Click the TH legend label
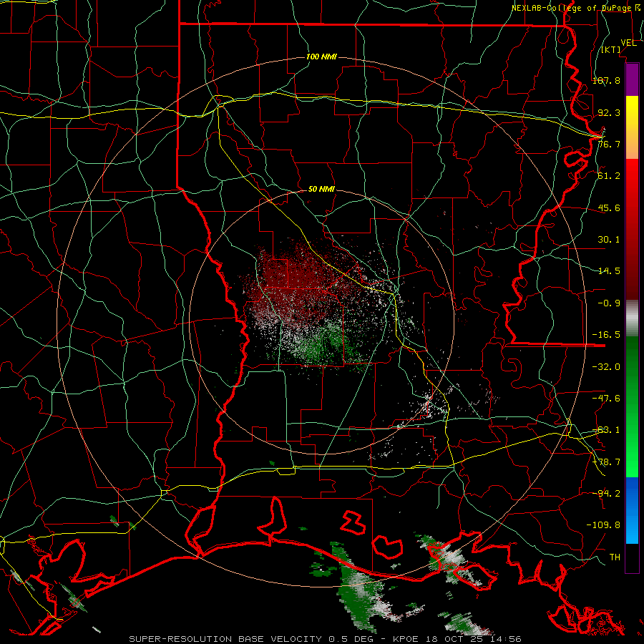Viewport: 644px width, 644px height. pyautogui.click(x=615, y=557)
